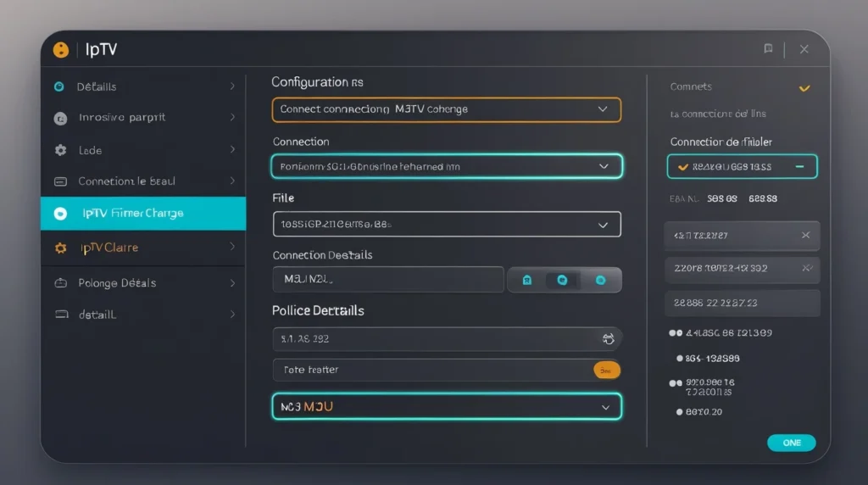Select the detaill sidebar entry

[143, 315]
